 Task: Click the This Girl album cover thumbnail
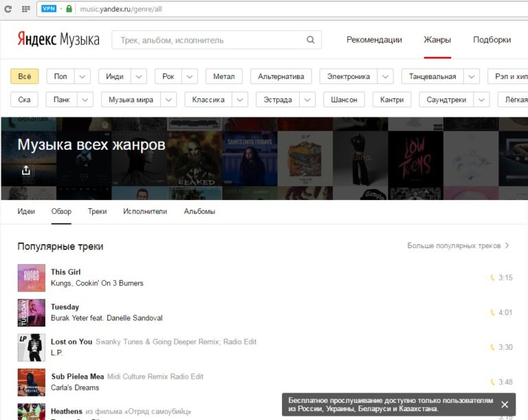(32, 278)
